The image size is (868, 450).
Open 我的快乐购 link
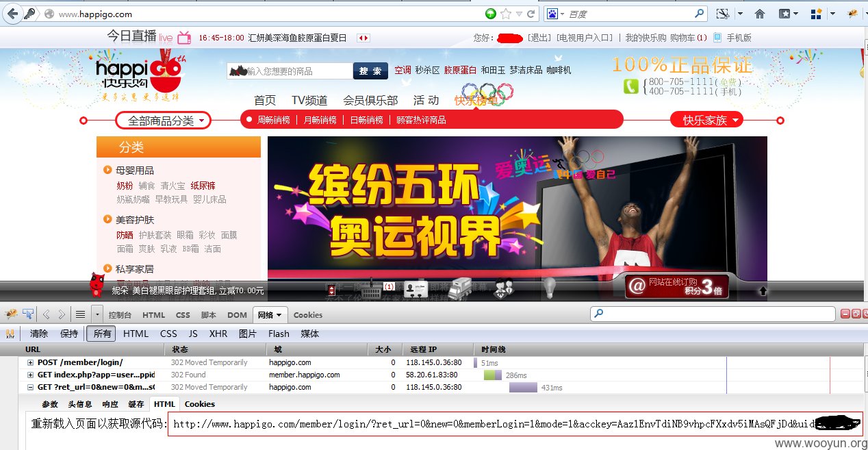(x=646, y=38)
